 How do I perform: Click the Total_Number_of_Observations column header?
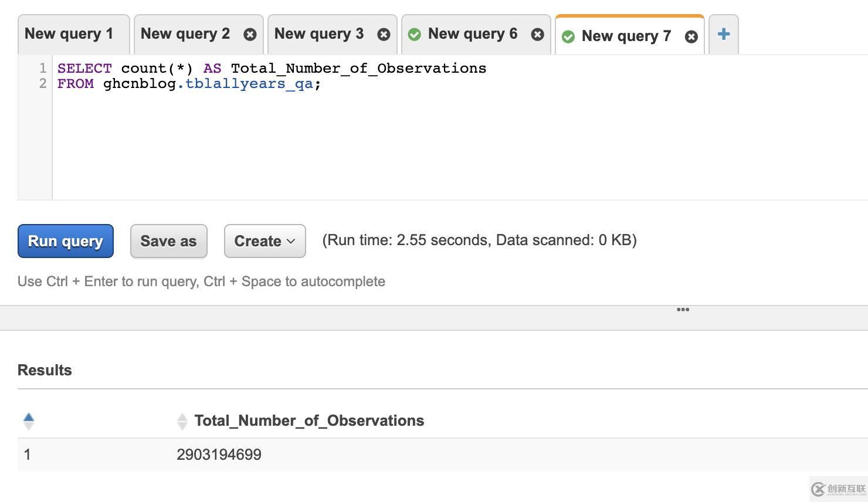309,420
